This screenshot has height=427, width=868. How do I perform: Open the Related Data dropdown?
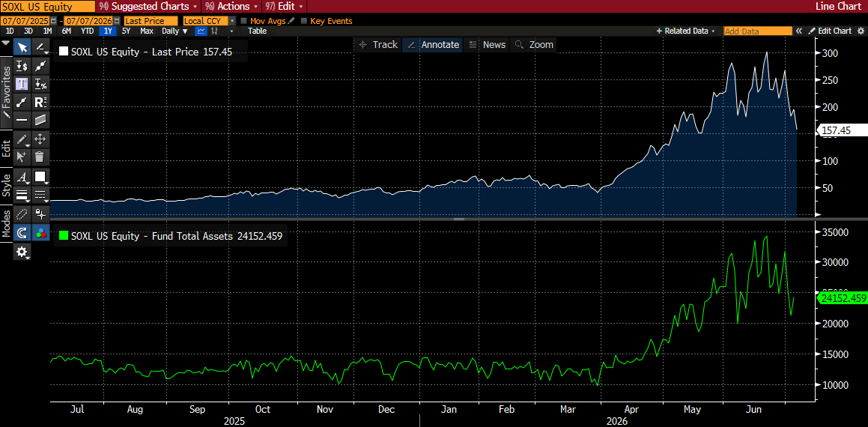pyautogui.click(x=685, y=31)
